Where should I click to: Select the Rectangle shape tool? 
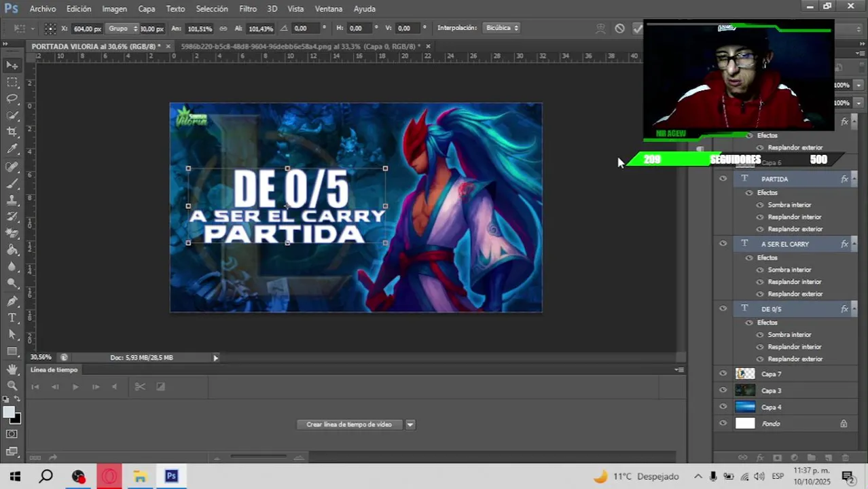12,351
